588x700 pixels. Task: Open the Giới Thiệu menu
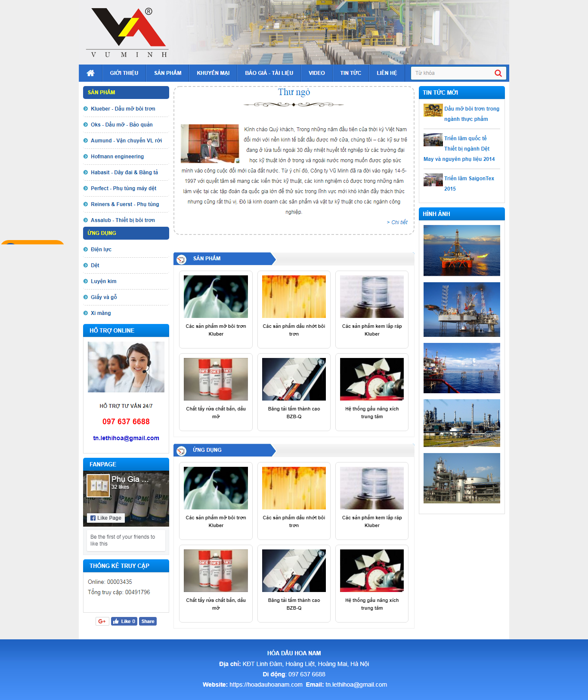pyautogui.click(x=124, y=73)
